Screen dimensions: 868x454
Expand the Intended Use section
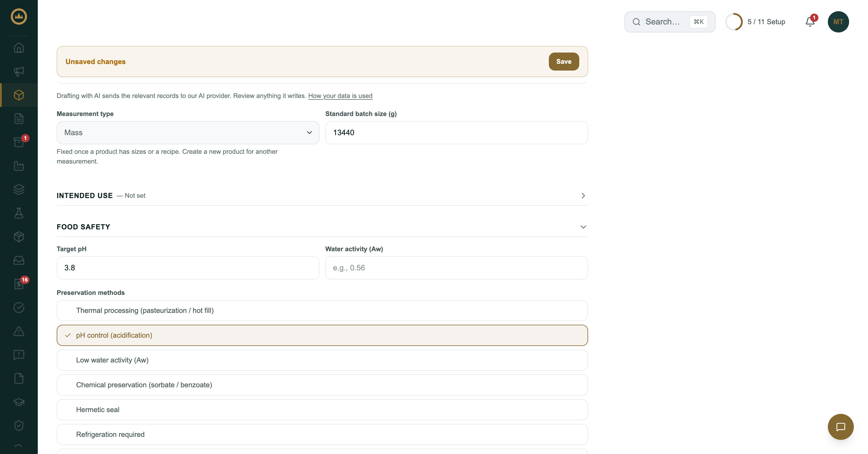[322, 196]
